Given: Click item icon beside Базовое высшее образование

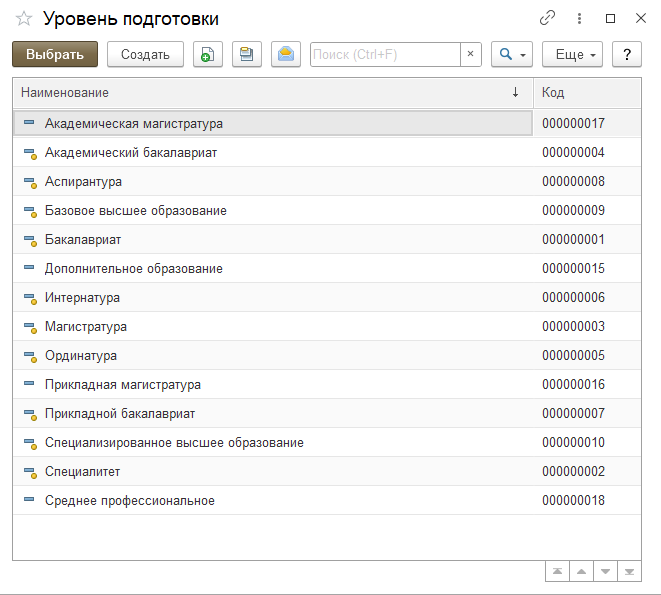Looking at the screenshot, I should click(30, 212).
